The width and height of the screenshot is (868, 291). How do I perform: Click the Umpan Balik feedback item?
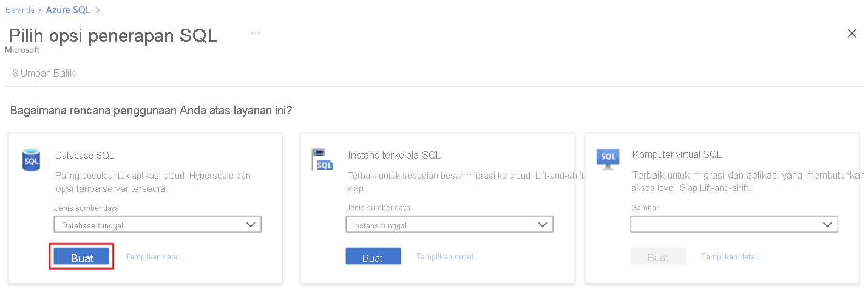point(44,73)
